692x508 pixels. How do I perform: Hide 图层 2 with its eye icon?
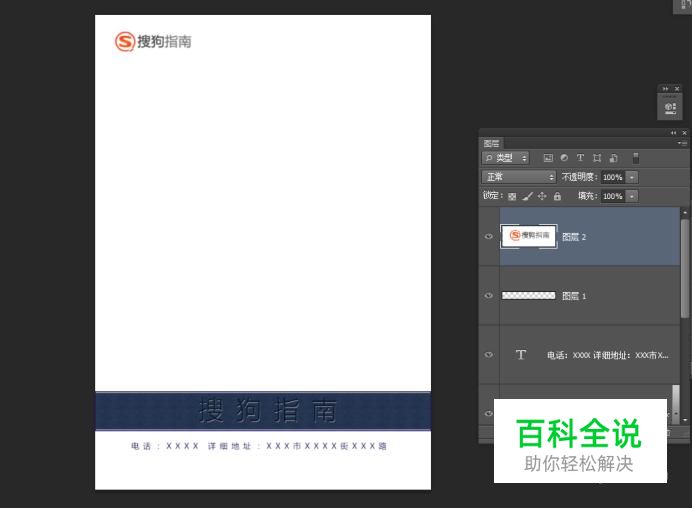[x=489, y=237]
